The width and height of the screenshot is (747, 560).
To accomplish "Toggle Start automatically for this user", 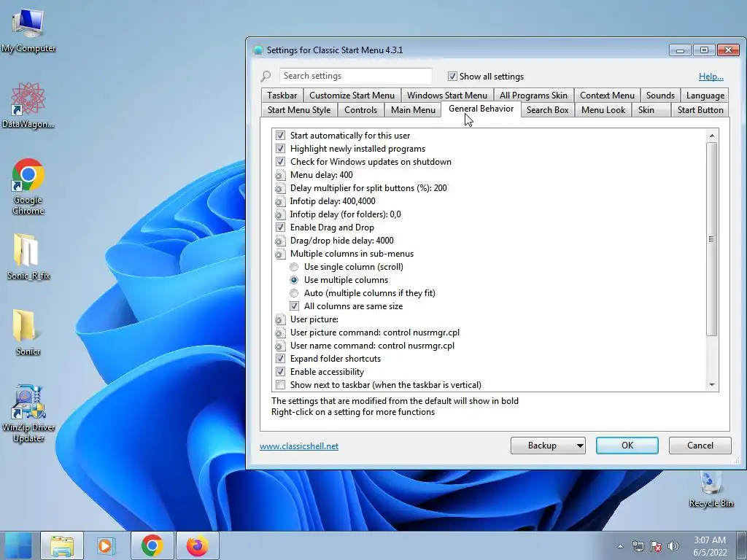I will (280, 136).
